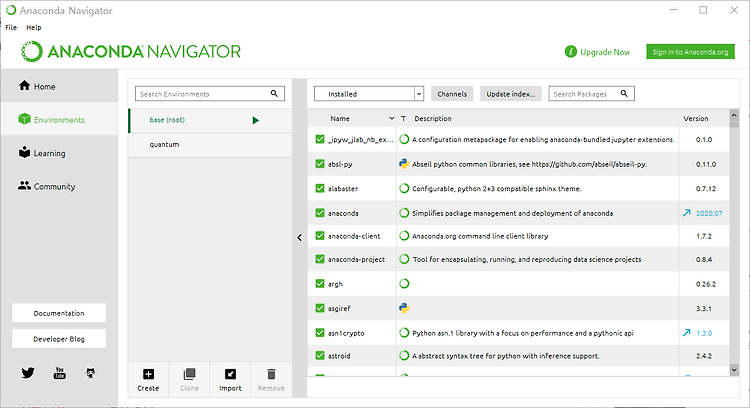Click the anaconda-project description text
Image resolution: width=750 pixels, height=408 pixels.
click(x=527, y=259)
